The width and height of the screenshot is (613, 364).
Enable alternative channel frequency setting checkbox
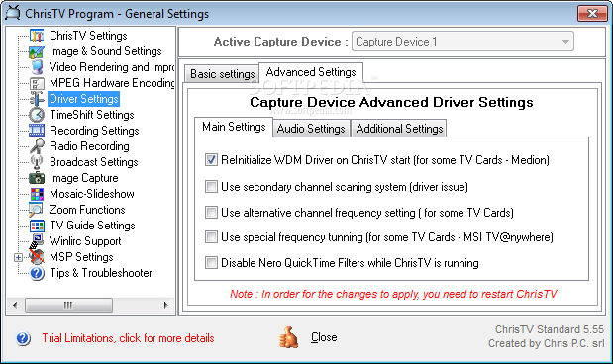pyautogui.click(x=211, y=212)
